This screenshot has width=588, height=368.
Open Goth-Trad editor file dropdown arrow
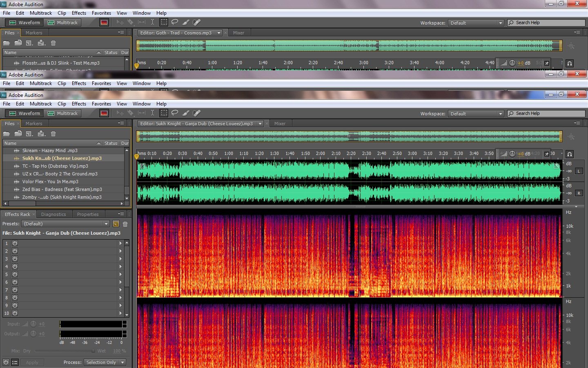pyautogui.click(x=219, y=33)
